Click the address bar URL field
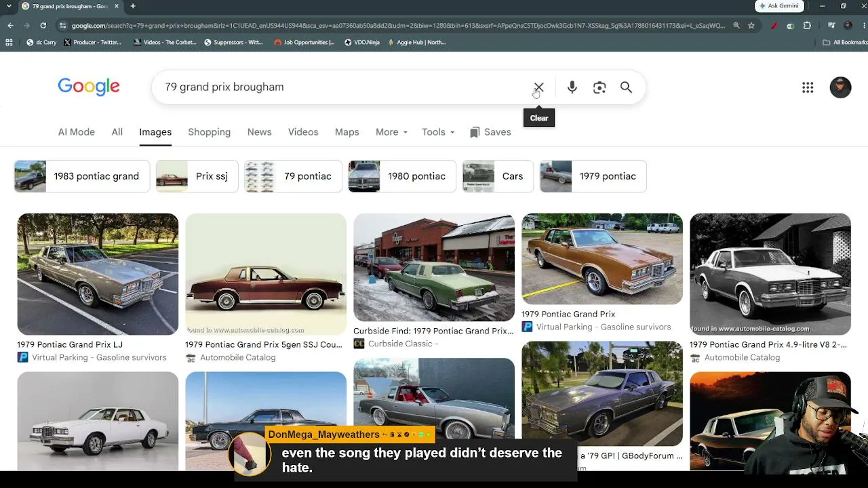This screenshot has height=488, width=868. coord(399,26)
